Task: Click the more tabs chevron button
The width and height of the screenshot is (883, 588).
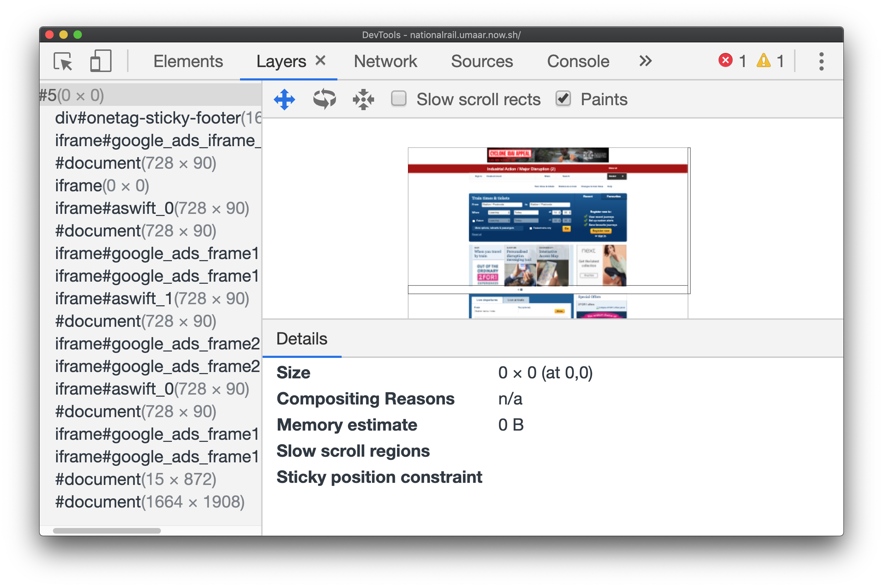Action: 645,60
